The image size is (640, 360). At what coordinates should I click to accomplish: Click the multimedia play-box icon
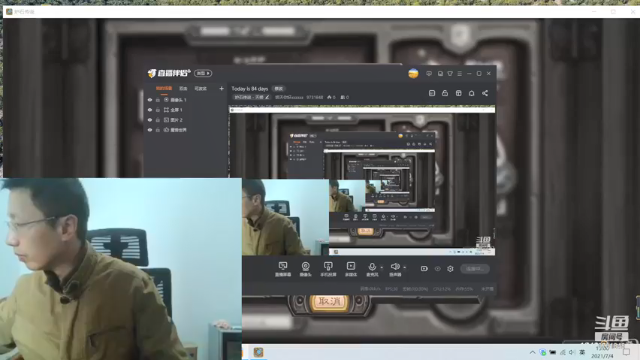351,269
